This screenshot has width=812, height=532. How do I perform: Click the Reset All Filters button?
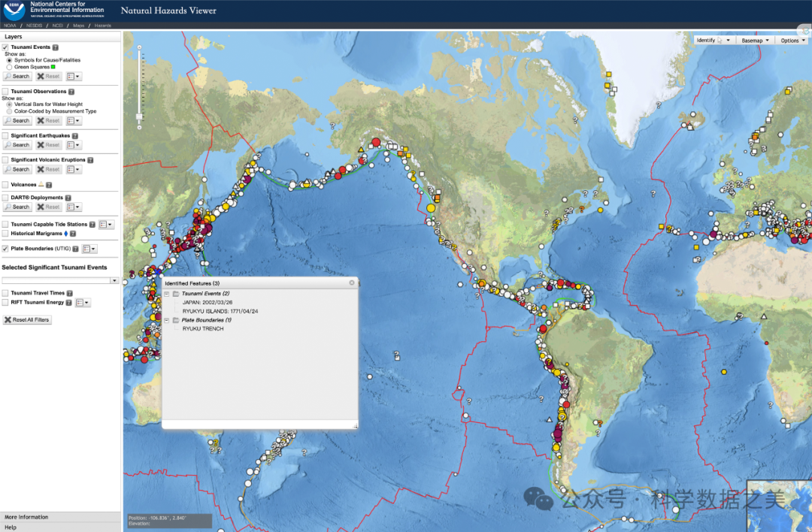pyautogui.click(x=27, y=319)
